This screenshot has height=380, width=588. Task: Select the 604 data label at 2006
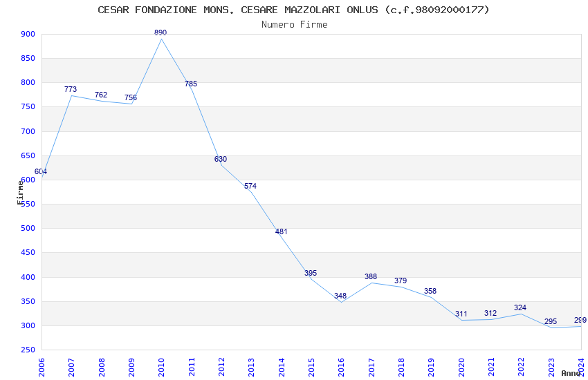tap(41, 171)
